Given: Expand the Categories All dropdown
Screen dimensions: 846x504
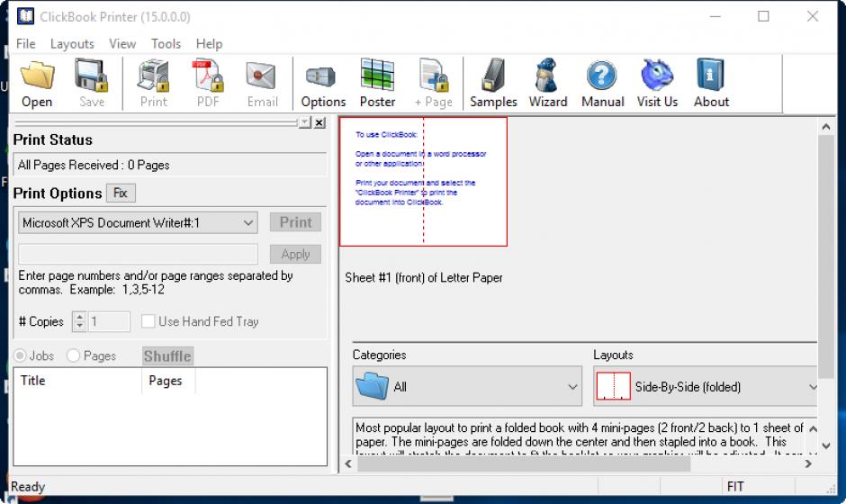Looking at the screenshot, I should click(572, 386).
